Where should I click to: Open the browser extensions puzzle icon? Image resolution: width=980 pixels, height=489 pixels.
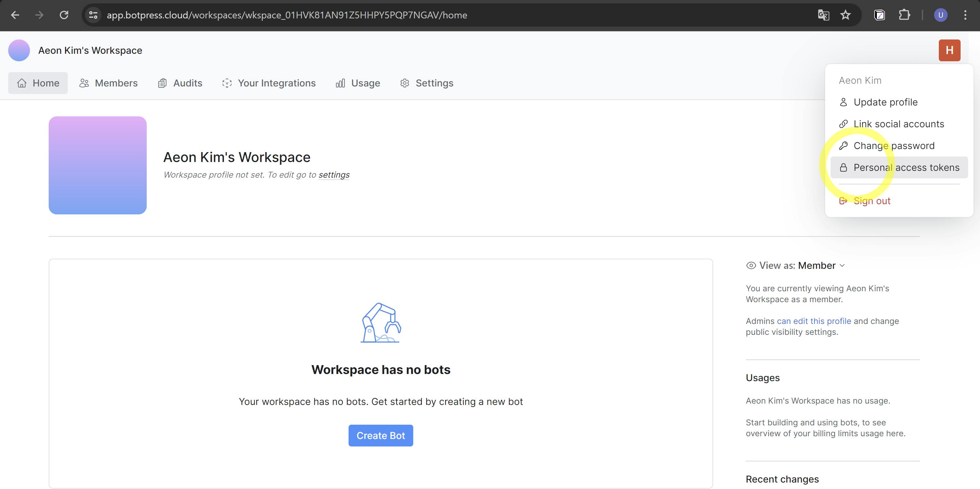[x=904, y=15]
